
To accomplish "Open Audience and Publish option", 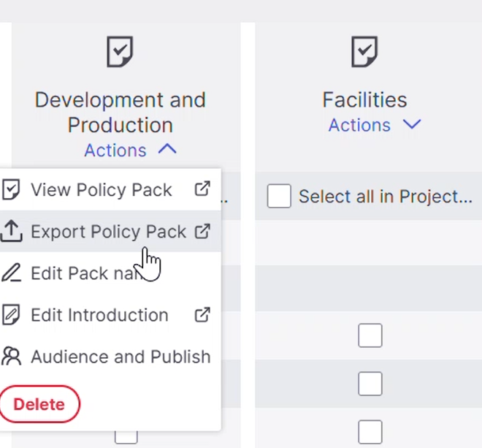I will click(120, 357).
